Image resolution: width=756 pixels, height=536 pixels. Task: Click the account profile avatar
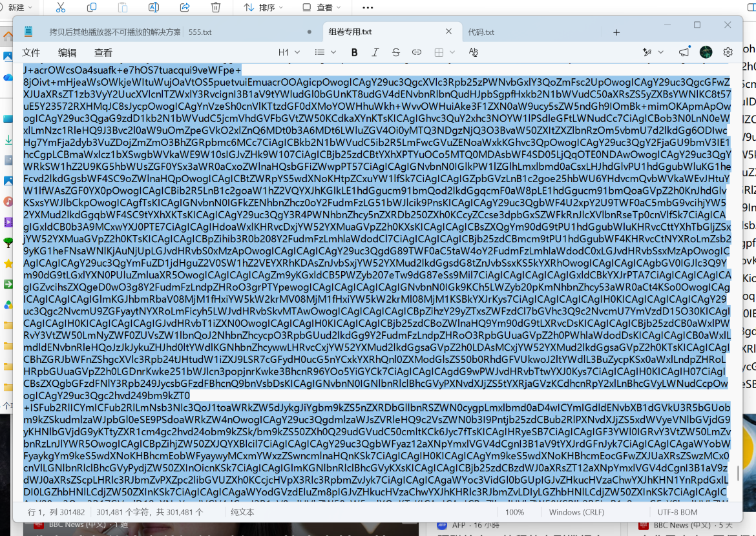(x=706, y=52)
